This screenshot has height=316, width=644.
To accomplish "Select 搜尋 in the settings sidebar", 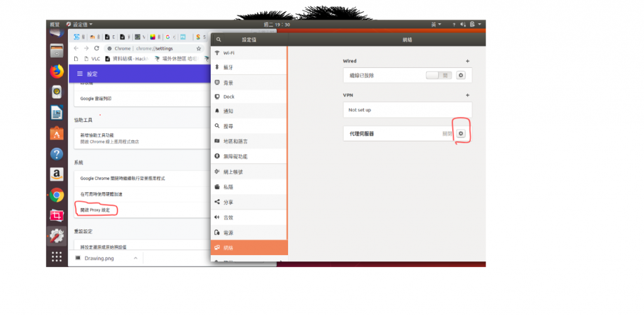I will (249, 126).
